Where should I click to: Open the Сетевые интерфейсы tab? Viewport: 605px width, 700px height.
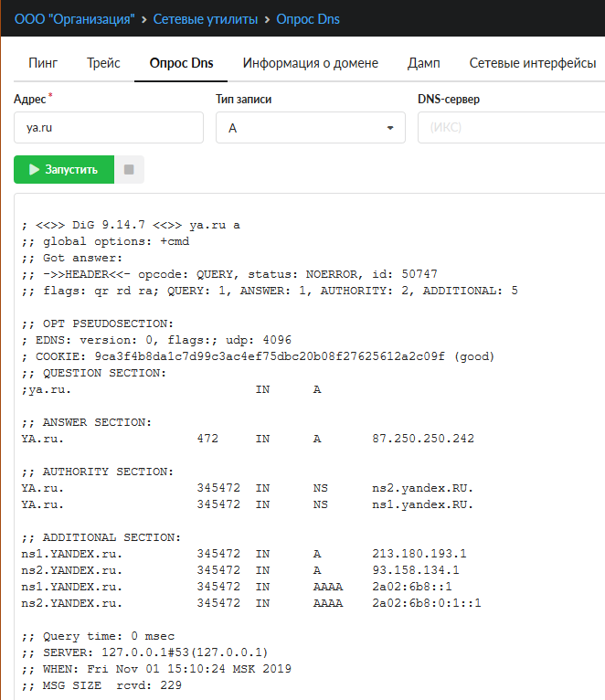click(533, 63)
